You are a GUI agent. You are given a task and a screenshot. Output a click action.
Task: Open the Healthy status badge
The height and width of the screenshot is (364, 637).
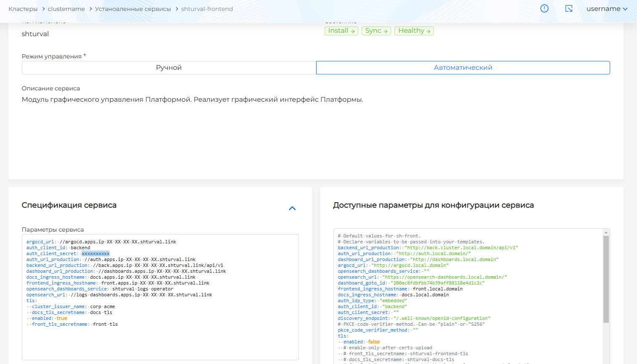(x=414, y=31)
